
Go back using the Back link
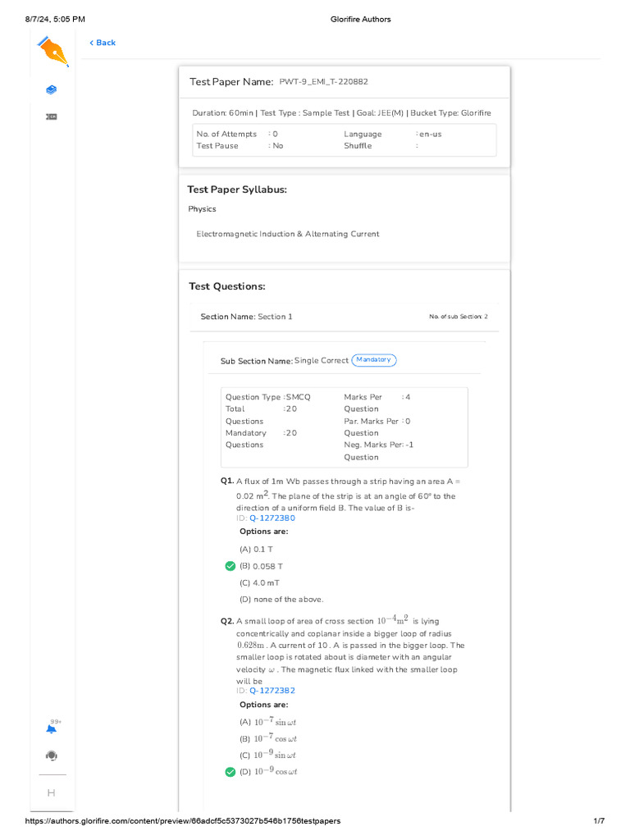(103, 43)
